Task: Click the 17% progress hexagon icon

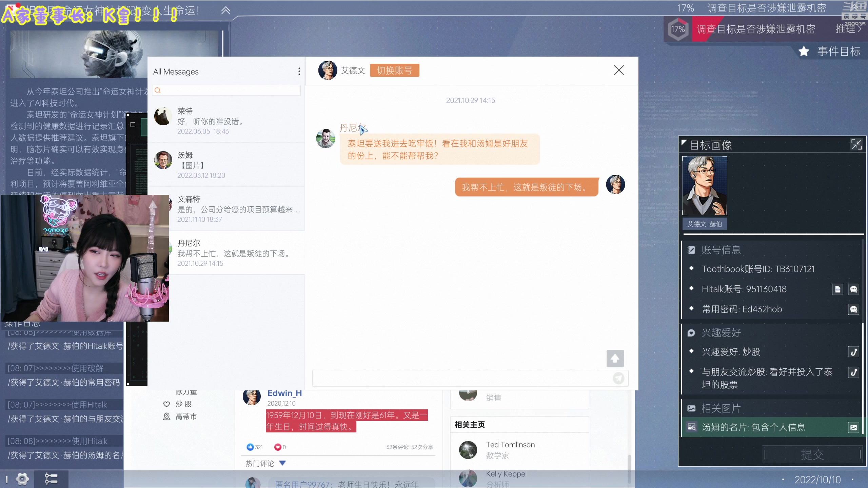Action: pos(678,29)
